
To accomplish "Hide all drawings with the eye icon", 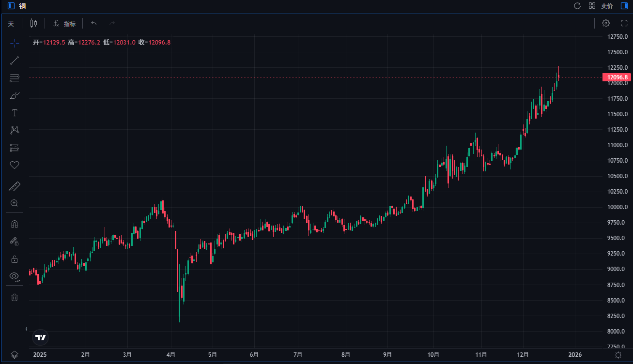I will (x=15, y=276).
